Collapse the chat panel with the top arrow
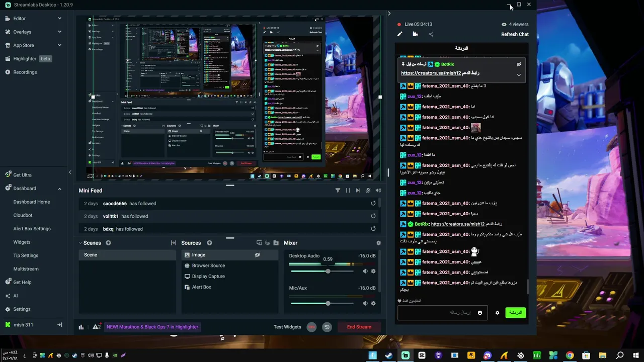This screenshot has width=644, height=362. [x=389, y=14]
